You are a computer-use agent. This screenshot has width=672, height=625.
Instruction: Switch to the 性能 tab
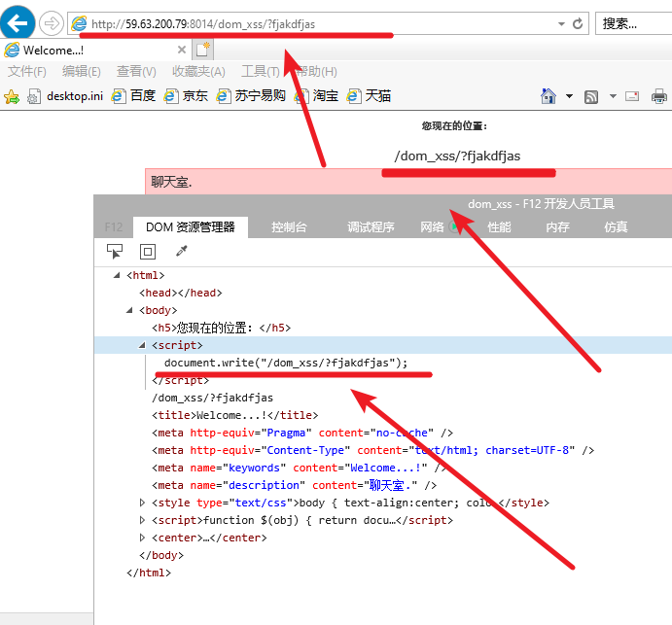coord(499,227)
